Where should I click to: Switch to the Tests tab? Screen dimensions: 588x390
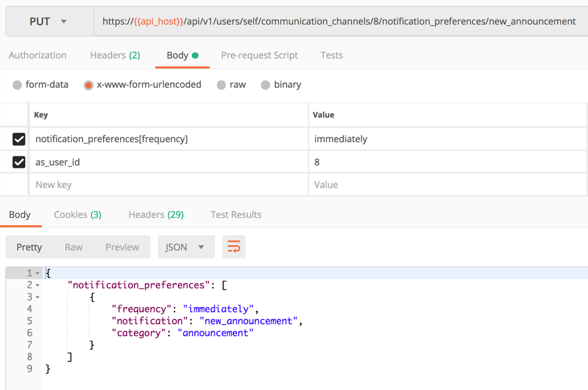click(x=331, y=55)
